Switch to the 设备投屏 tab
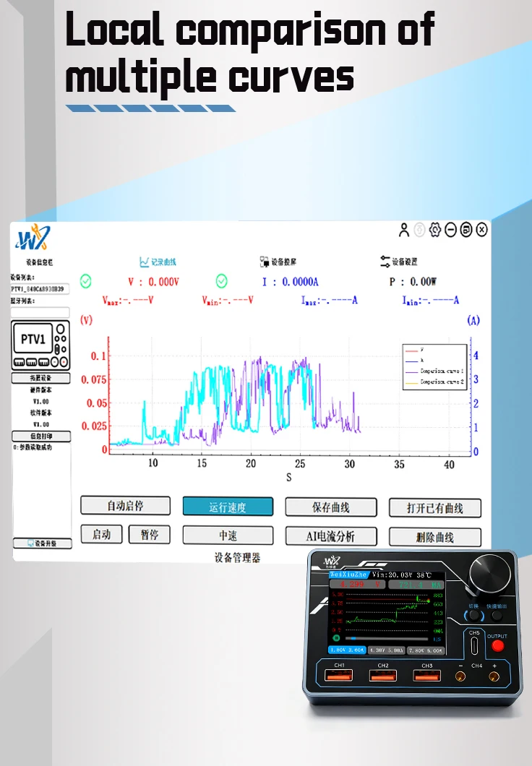The width and height of the screenshot is (532, 766). (x=278, y=262)
